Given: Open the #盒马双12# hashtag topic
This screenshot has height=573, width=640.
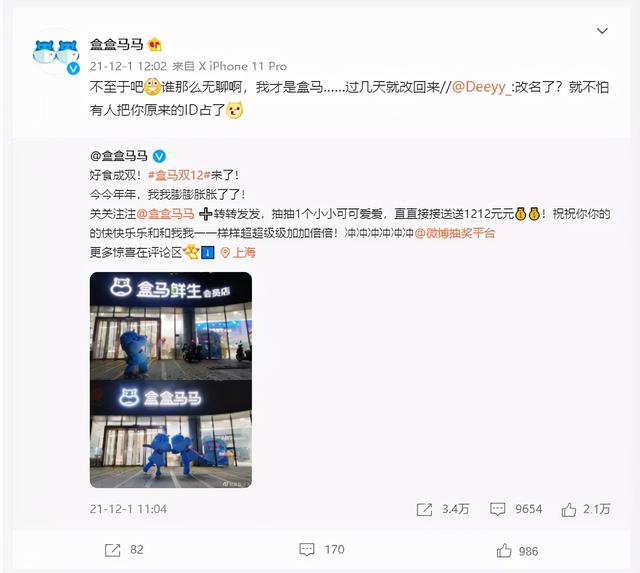Looking at the screenshot, I should point(179,175).
